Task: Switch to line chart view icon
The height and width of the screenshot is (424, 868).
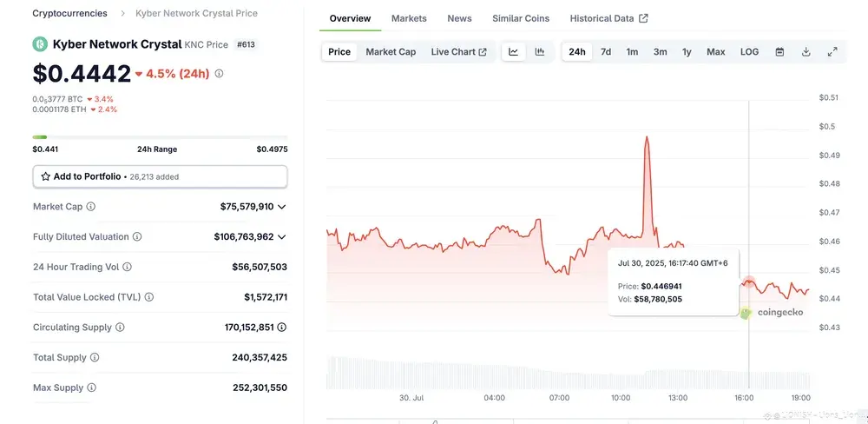Action: (x=514, y=51)
